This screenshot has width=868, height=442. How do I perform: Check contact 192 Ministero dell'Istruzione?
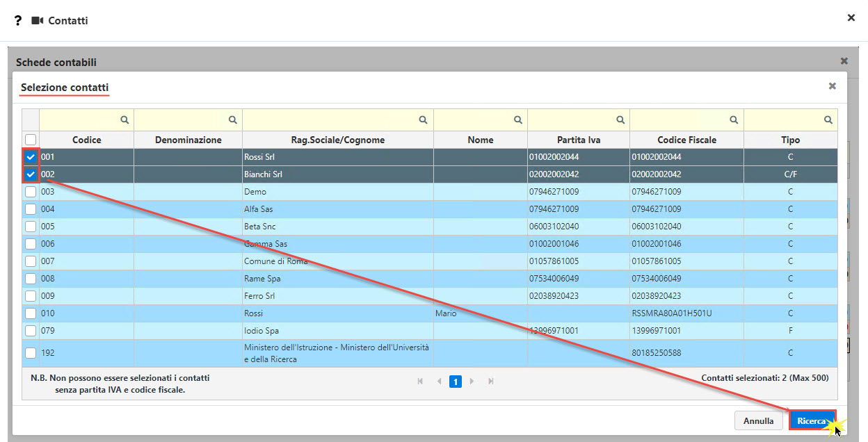31,353
